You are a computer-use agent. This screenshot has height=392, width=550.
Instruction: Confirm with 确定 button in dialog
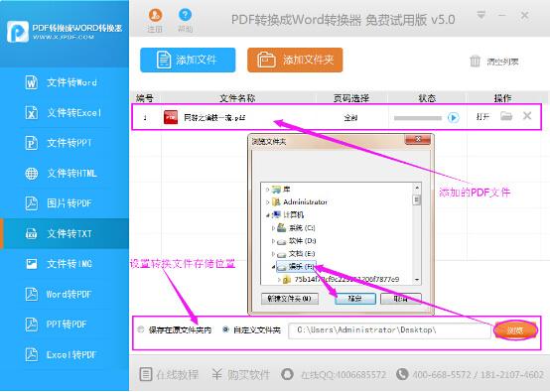[355, 299]
